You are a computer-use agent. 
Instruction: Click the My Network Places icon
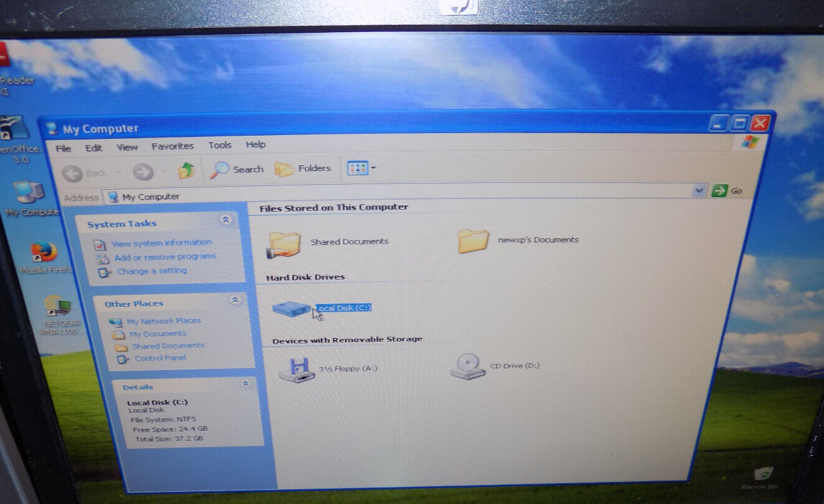point(115,322)
